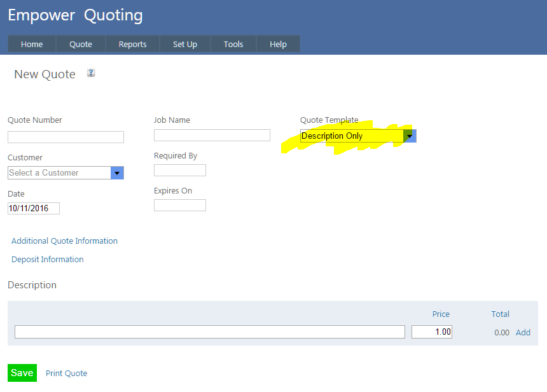547x392 pixels.
Task: Open the Set Up menu
Action: tap(185, 44)
